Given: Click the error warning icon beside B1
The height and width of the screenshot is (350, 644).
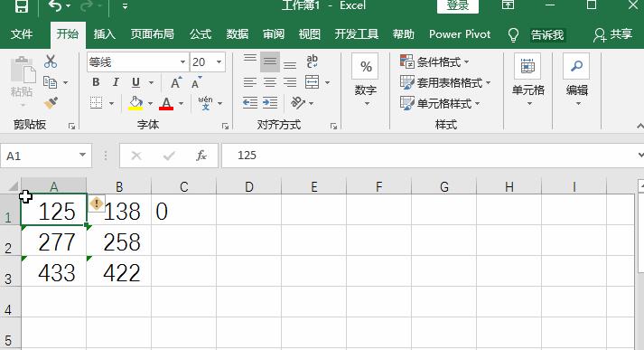Looking at the screenshot, I should [97, 203].
